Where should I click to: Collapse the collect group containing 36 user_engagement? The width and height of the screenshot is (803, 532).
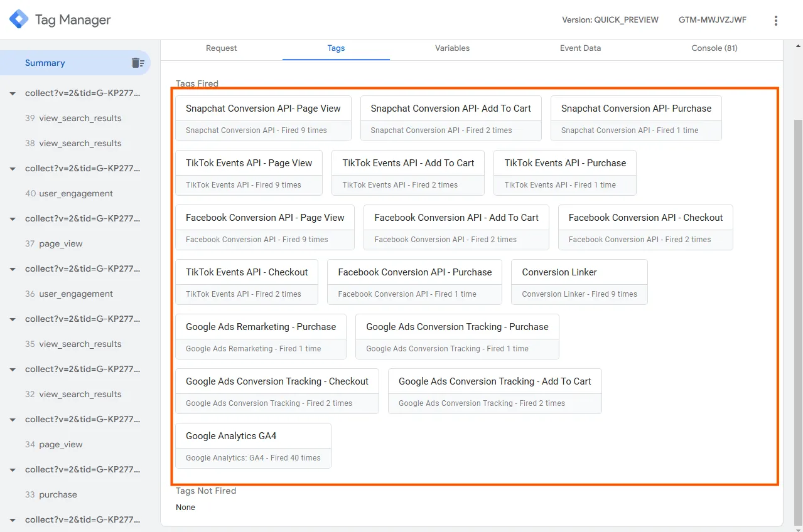(13, 269)
